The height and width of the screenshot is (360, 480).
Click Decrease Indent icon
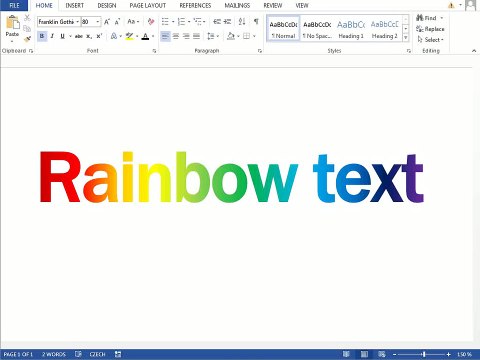point(217,22)
